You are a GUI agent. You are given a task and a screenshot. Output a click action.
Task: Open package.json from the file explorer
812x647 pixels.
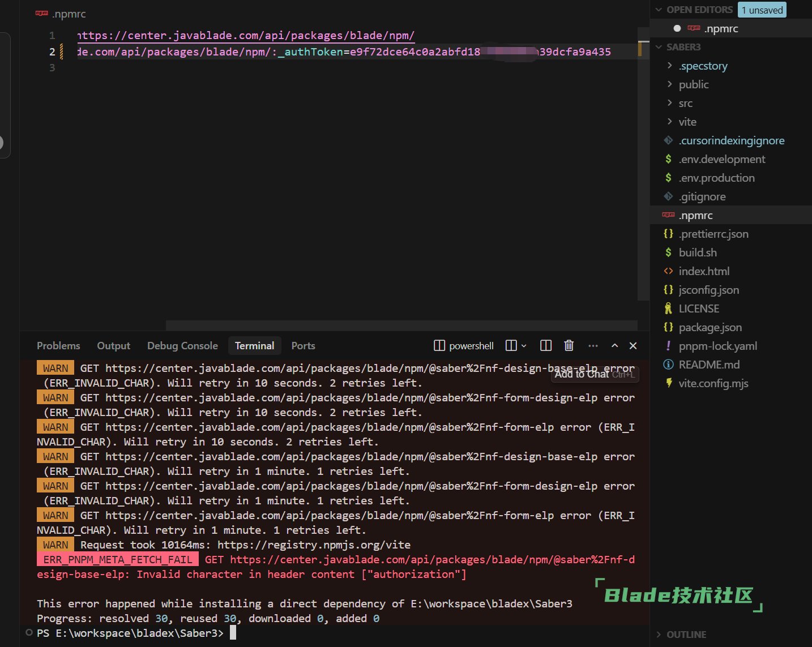pos(710,327)
